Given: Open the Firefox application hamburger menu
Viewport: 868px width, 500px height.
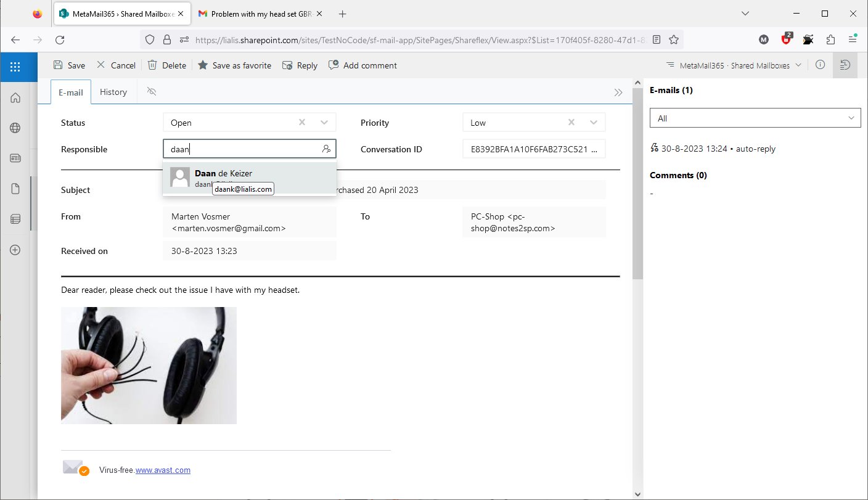Looking at the screenshot, I should click(853, 39).
